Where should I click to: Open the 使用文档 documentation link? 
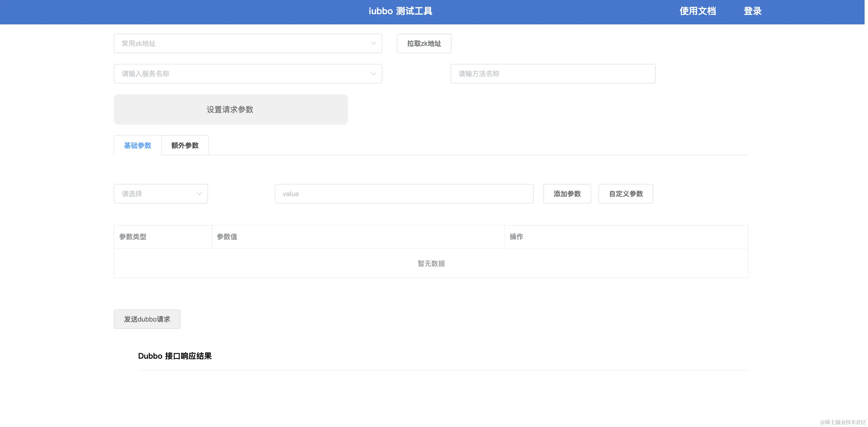pyautogui.click(x=698, y=11)
